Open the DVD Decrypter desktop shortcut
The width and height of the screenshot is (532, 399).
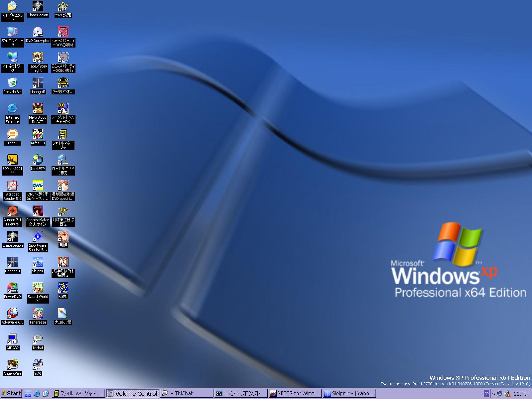[38, 32]
